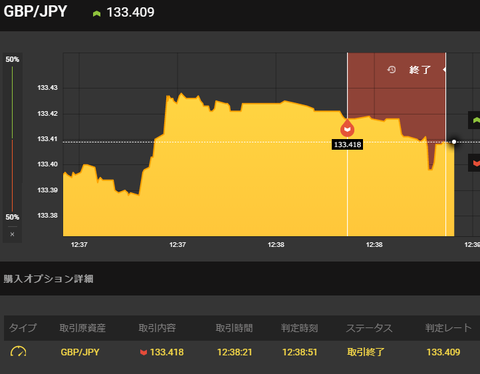This screenshot has height=374, width=480.
Task: Click the 取引原資産 column header
Action: [82, 328]
